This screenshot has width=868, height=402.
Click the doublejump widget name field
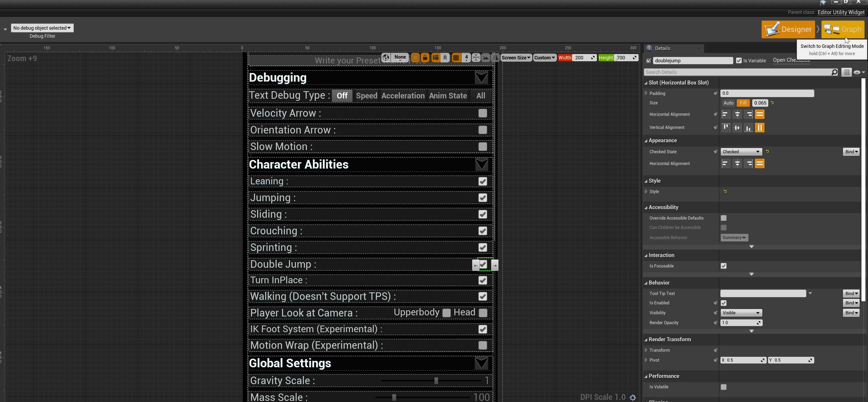[693, 61]
